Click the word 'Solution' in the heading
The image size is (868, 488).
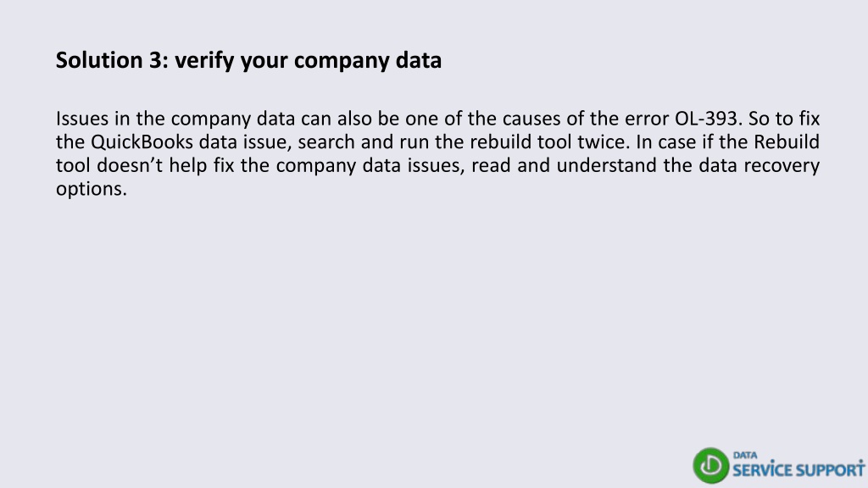[x=99, y=60]
